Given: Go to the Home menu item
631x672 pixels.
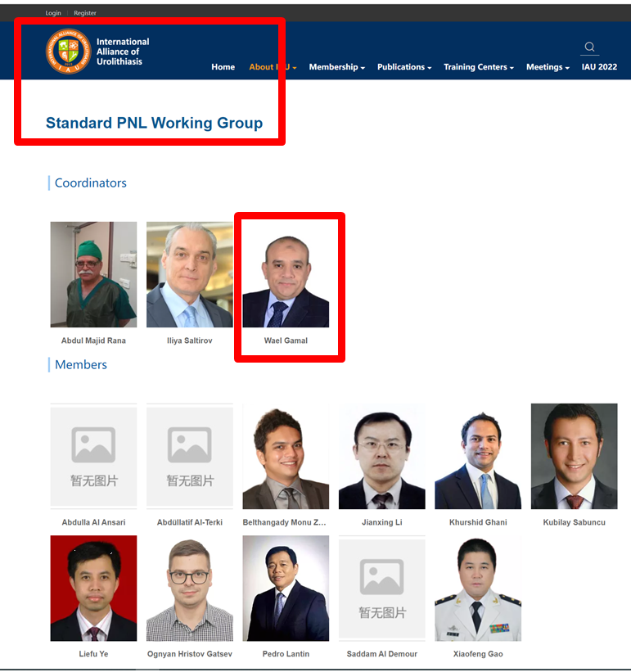Looking at the screenshot, I should click(223, 67).
